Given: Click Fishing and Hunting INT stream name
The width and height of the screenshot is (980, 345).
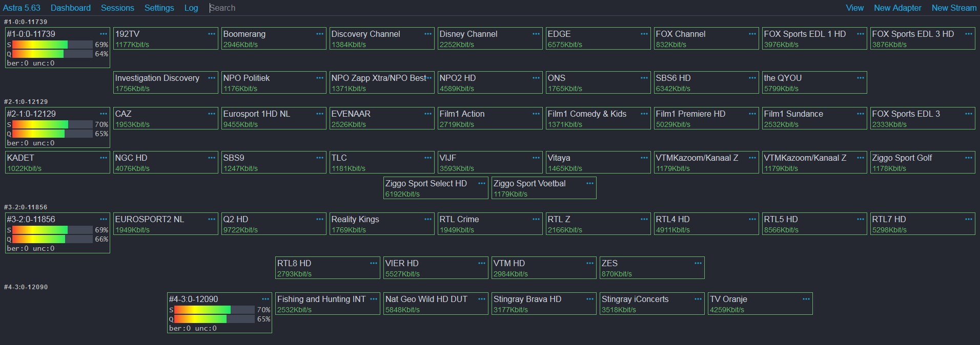Looking at the screenshot, I should (x=321, y=299).
